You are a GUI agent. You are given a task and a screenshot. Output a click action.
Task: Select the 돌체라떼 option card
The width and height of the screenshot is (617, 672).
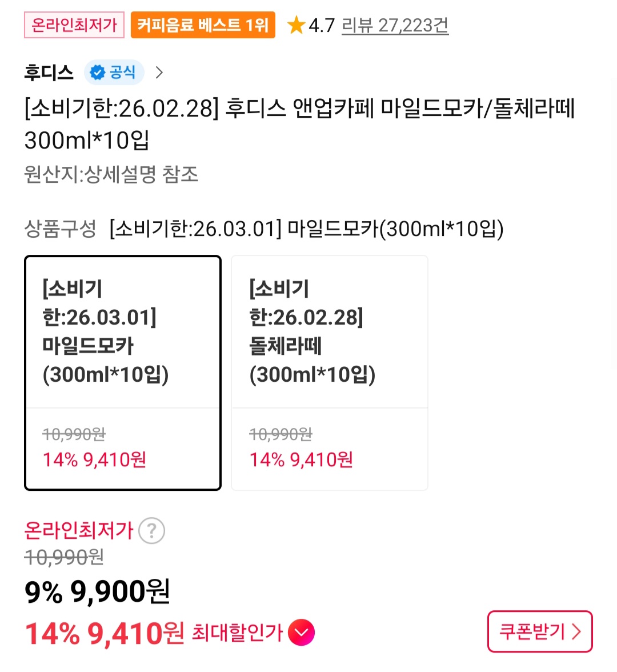(x=330, y=373)
